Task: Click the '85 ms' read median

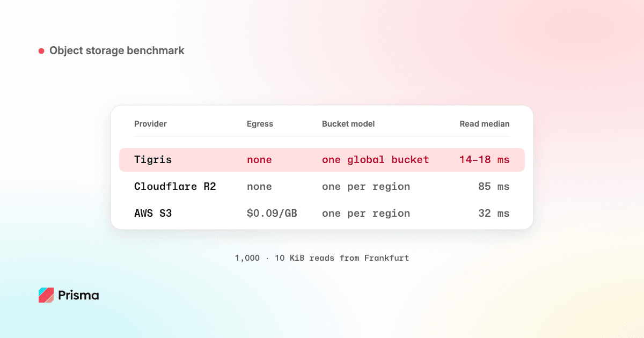Action: 494,187
